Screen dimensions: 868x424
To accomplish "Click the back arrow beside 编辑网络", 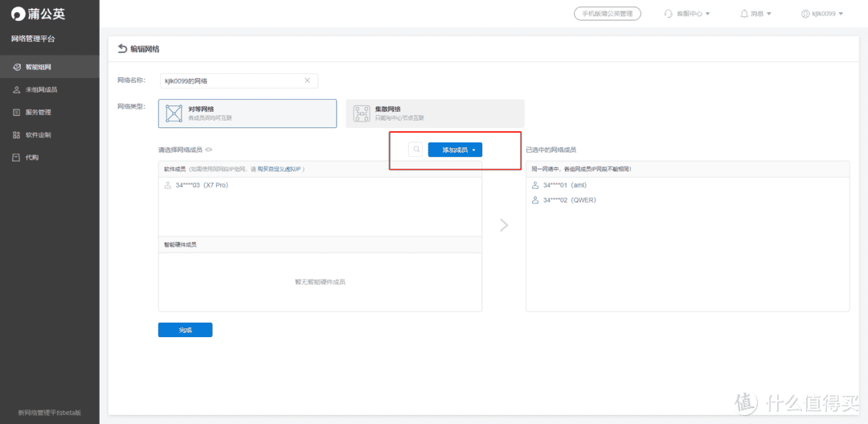I will point(122,49).
